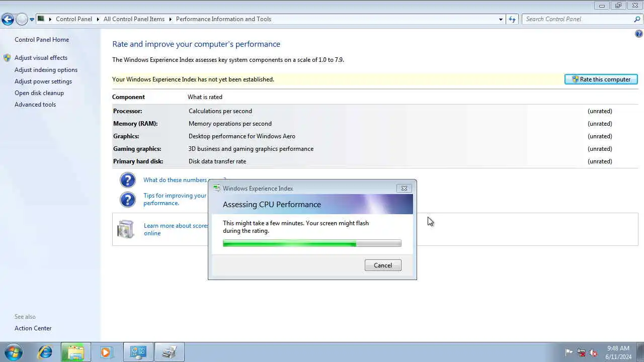Click the shield icon beside Adjust visual effects

pyautogui.click(x=7, y=58)
